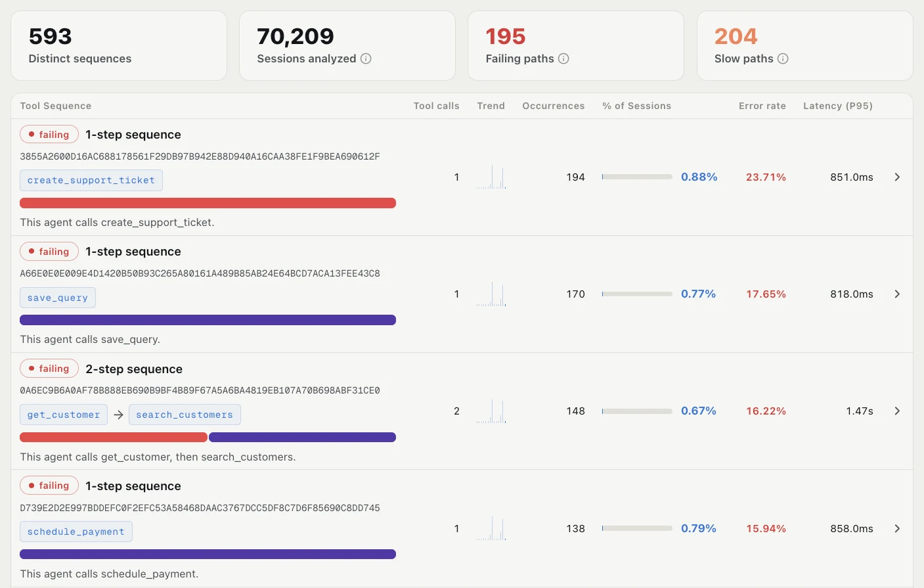Viewport: 924px width, 588px height.
Task: Click the schedule_payment tool chip
Action: [x=76, y=531]
